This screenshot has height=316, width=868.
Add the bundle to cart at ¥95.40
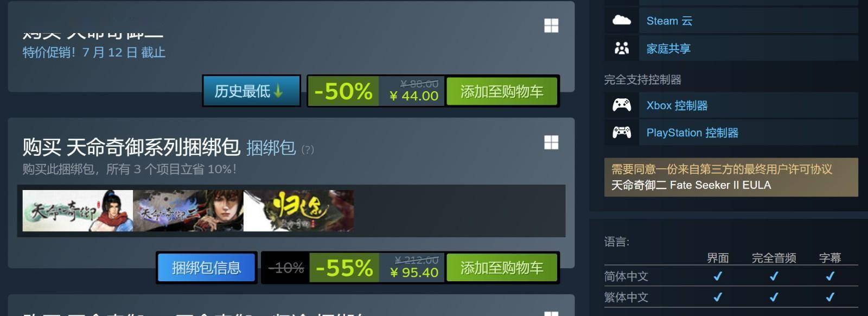502,268
